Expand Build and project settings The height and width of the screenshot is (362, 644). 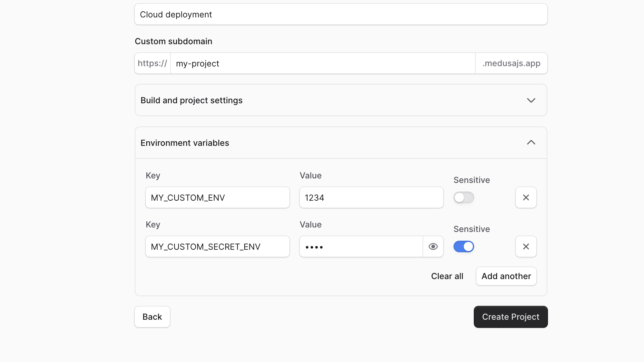[x=531, y=100]
